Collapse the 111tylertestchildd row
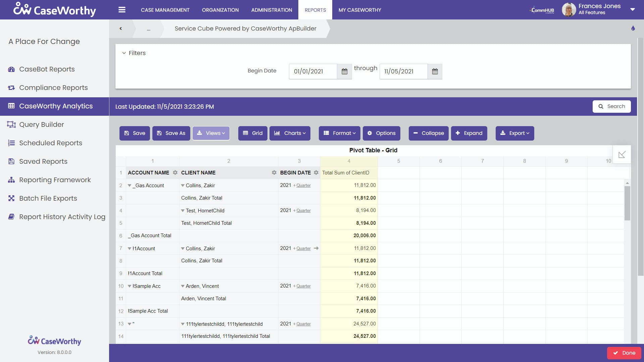644x362 pixels. point(183,324)
